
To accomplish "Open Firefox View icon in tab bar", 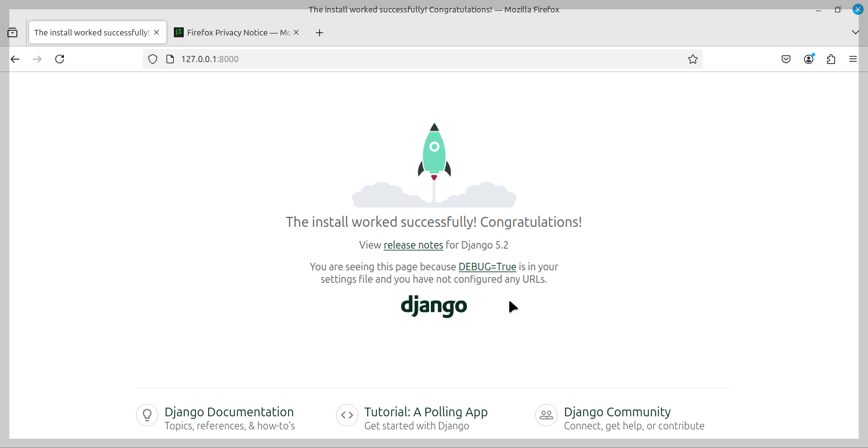I will tap(12, 33).
